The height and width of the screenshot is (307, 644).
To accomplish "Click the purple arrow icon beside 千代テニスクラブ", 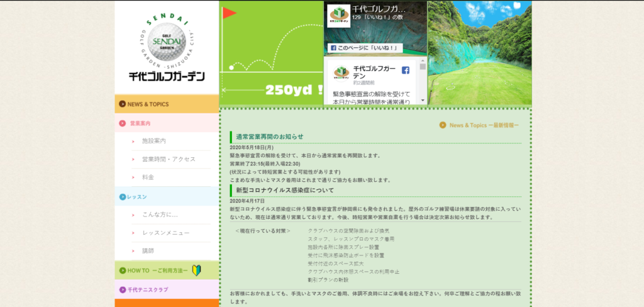I will point(122,290).
